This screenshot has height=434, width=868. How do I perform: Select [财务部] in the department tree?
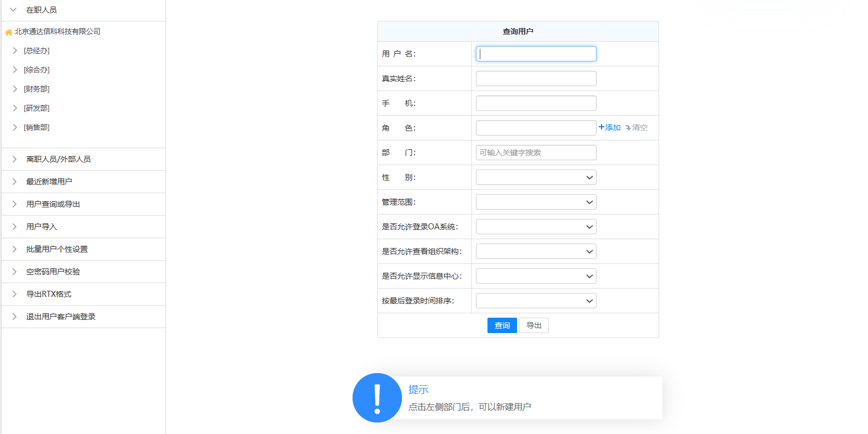37,89
